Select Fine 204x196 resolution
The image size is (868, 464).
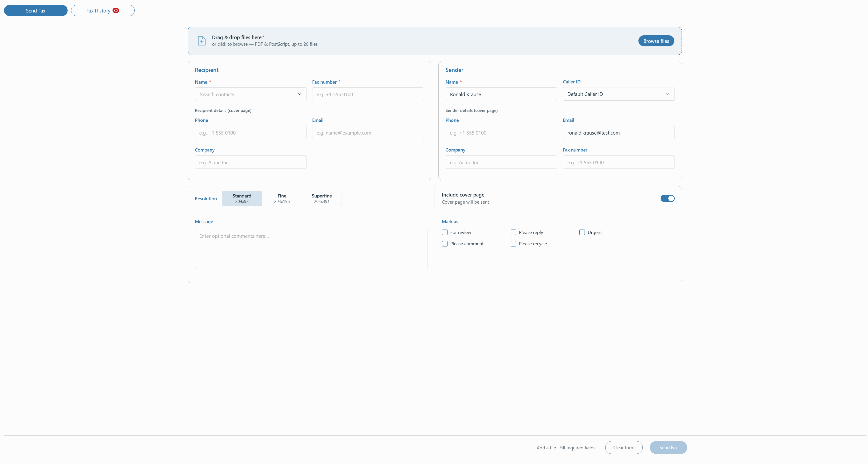pos(282,198)
